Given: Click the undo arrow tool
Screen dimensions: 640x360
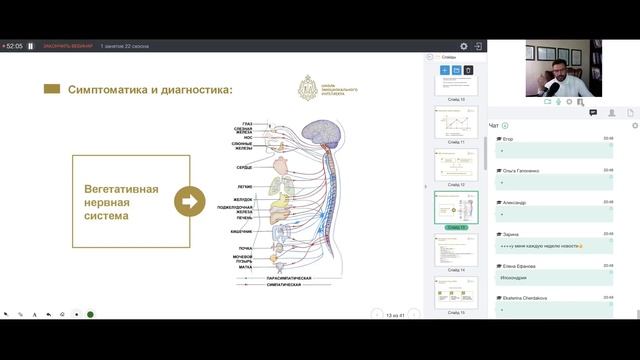Looking at the screenshot, I should pos(49,314).
